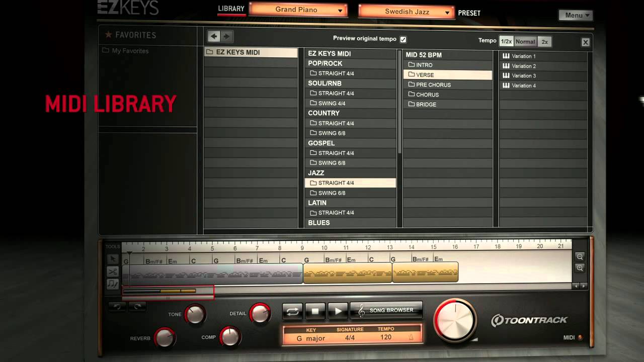Go forward in the MIDI browser
Image resolution: width=644 pixels, height=362 pixels.
coord(226,36)
